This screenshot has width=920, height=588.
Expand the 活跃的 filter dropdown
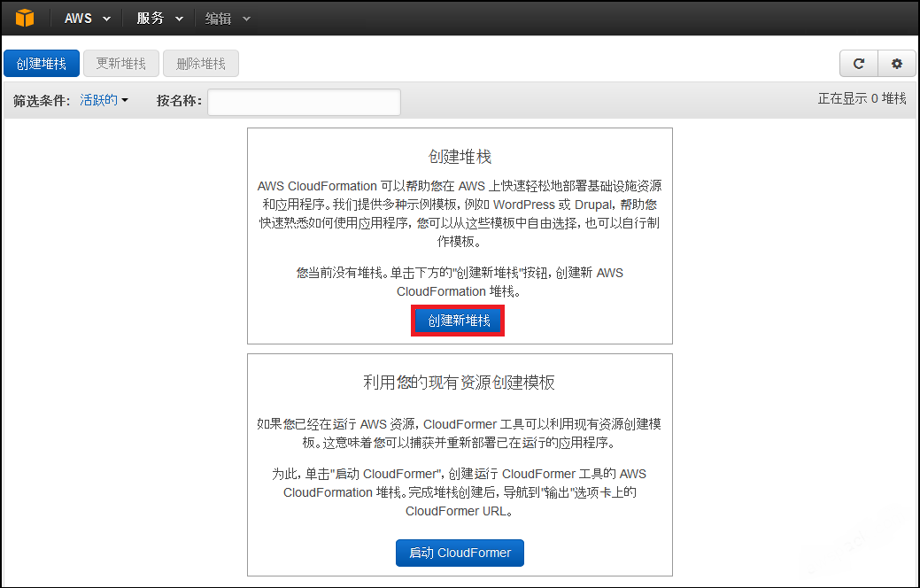click(x=104, y=100)
